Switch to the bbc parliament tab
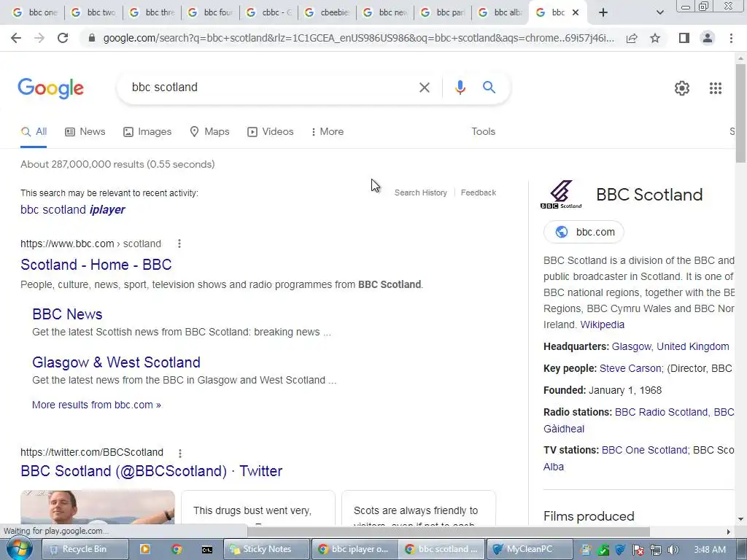747x560 pixels. pos(444,12)
